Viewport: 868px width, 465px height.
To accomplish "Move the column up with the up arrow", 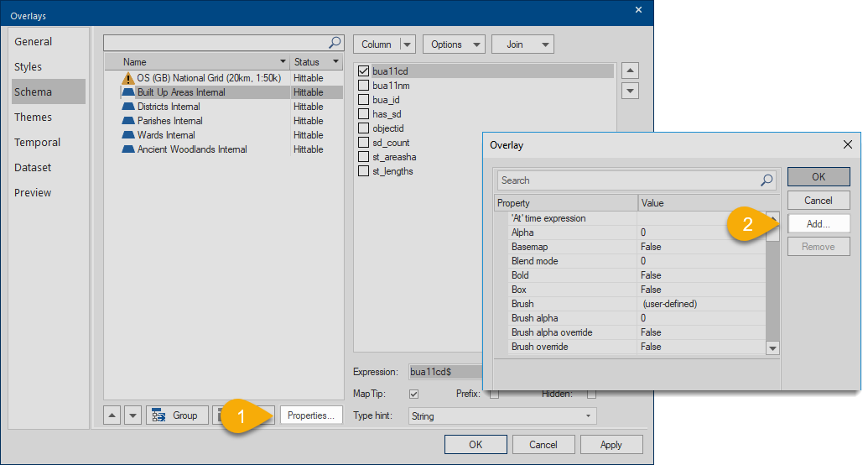I will coord(631,71).
